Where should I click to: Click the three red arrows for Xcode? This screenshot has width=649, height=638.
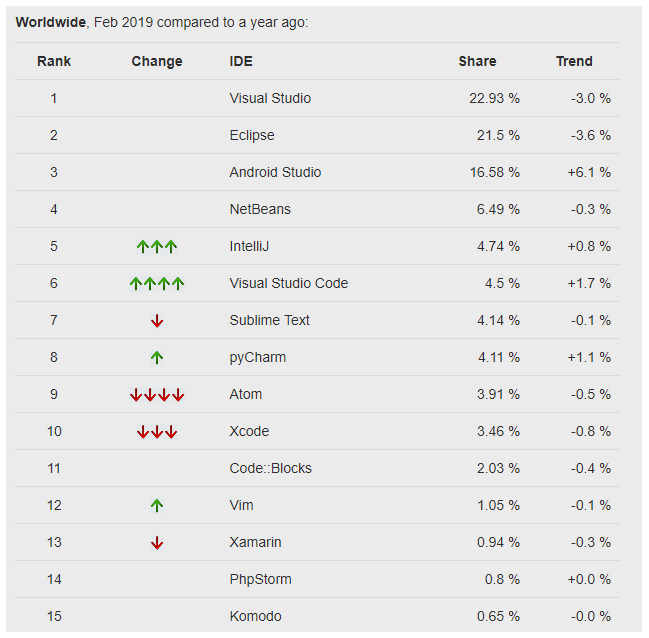(157, 432)
